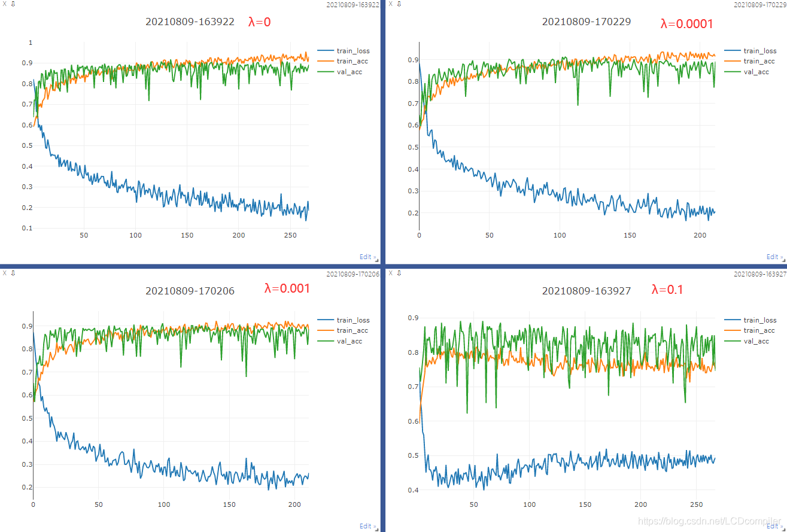
Task: Hide val_acc trace in 20210809-163927 legend
Action: tap(747, 341)
